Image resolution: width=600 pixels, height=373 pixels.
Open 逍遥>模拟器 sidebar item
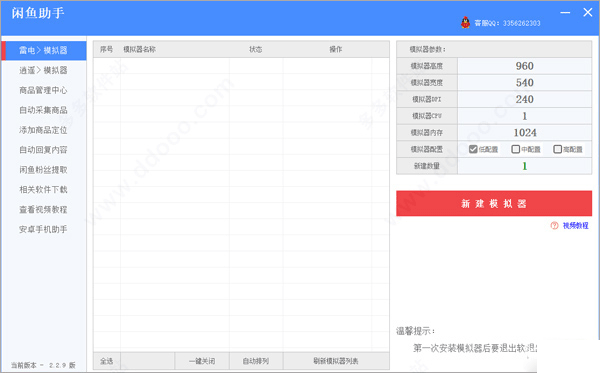(43, 70)
